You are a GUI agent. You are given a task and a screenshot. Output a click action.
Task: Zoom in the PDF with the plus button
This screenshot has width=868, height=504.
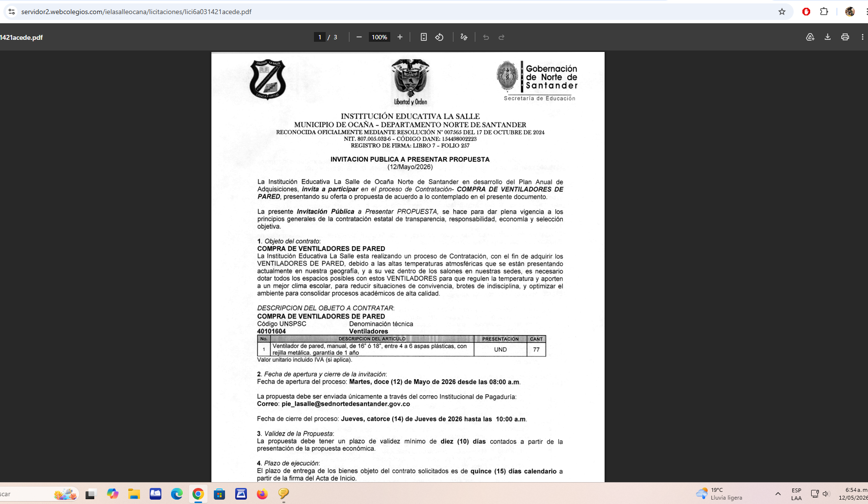point(400,37)
